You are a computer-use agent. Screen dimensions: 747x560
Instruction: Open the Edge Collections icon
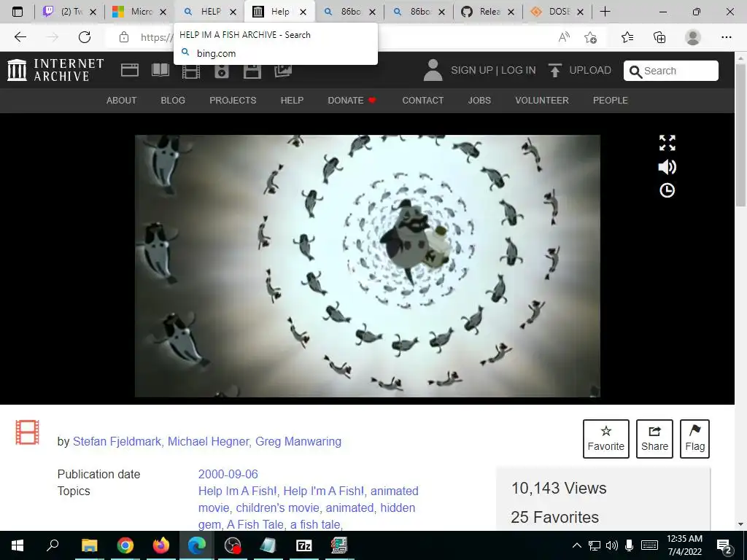point(659,37)
